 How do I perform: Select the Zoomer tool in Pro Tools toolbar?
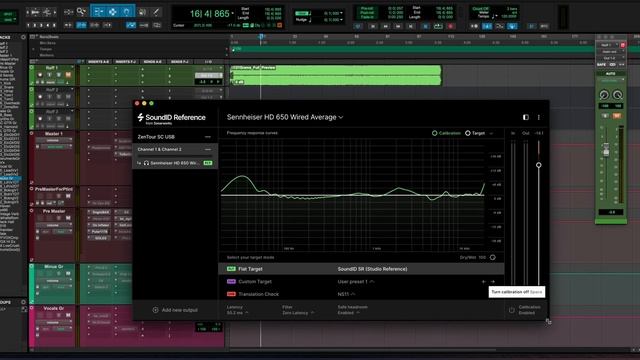81,12
